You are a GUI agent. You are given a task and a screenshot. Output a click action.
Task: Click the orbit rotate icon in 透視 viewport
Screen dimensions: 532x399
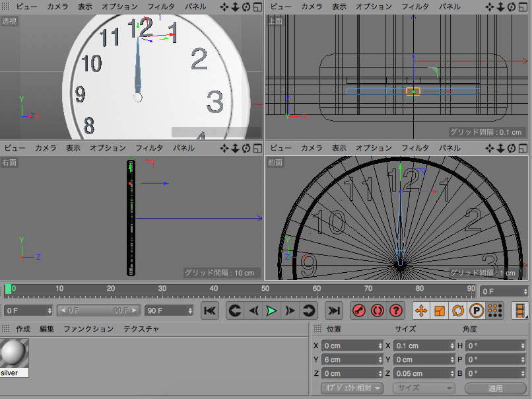pyautogui.click(x=246, y=7)
